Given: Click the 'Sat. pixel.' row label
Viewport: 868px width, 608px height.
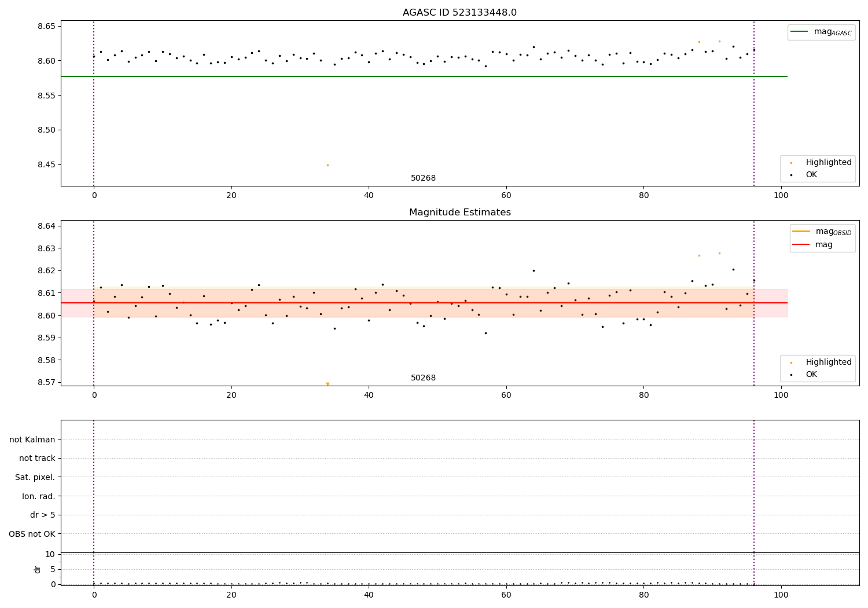Looking at the screenshot, I should coord(35,477).
